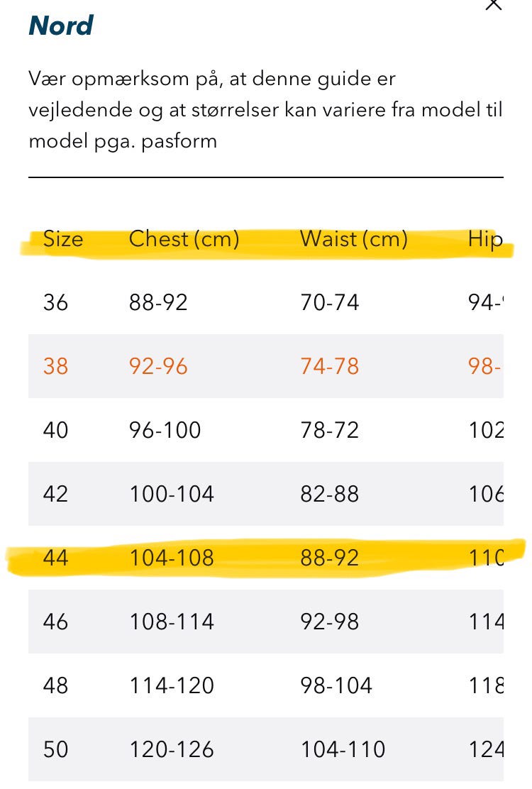This screenshot has height=789, width=532.
Task: Click the highlighted size 44 cell
Action: [55, 558]
